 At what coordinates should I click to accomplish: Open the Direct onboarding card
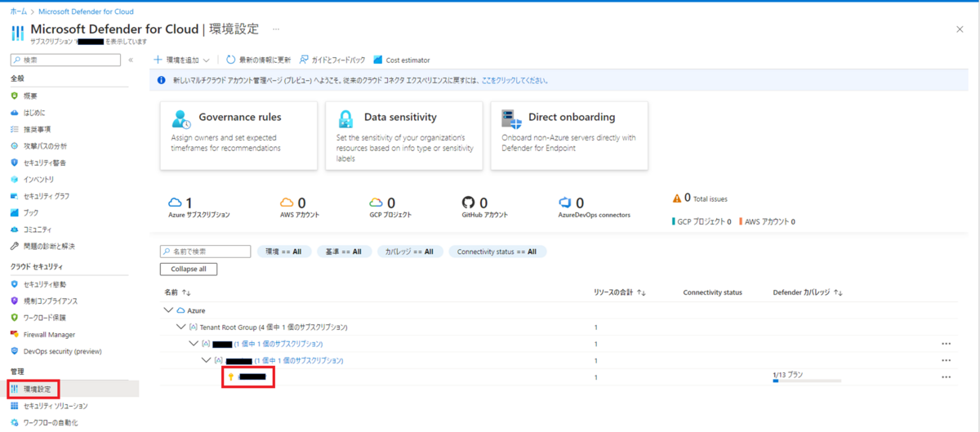click(x=569, y=136)
